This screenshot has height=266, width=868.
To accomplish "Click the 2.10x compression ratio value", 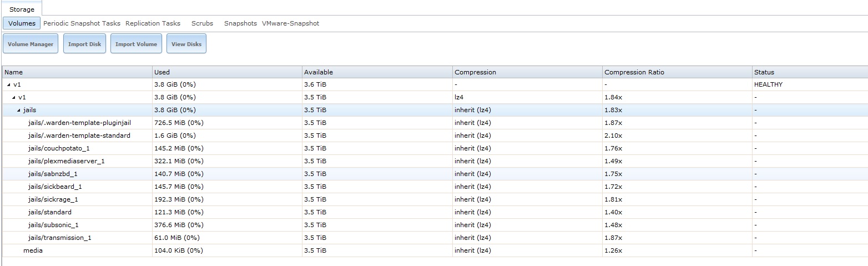I will 613,135.
